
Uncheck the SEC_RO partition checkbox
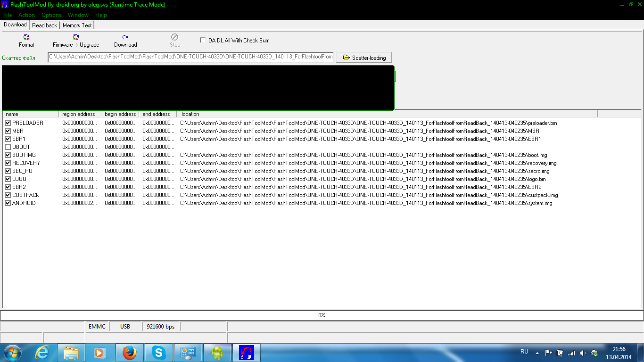point(8,171)
